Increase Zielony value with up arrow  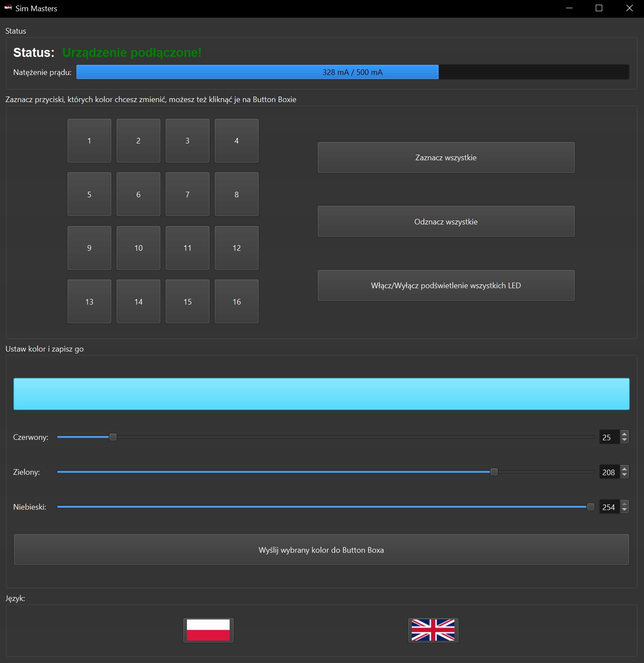[624, 469]
